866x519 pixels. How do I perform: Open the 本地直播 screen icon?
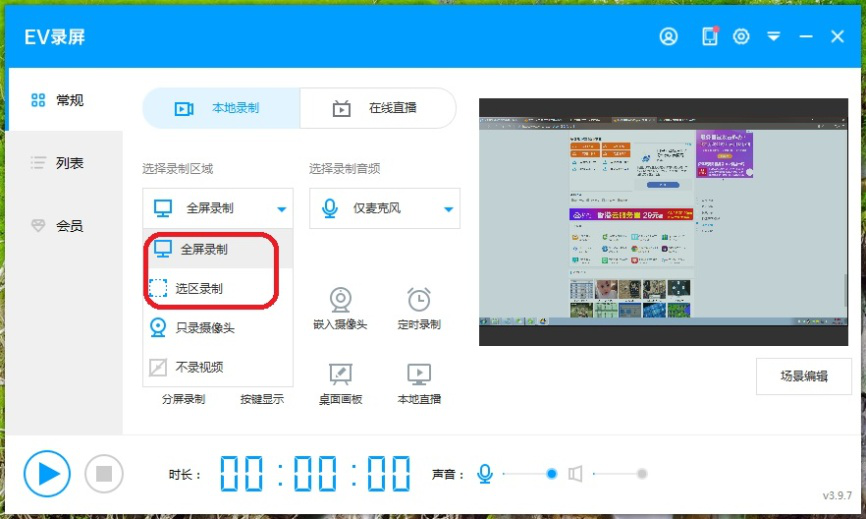[419, 374]
